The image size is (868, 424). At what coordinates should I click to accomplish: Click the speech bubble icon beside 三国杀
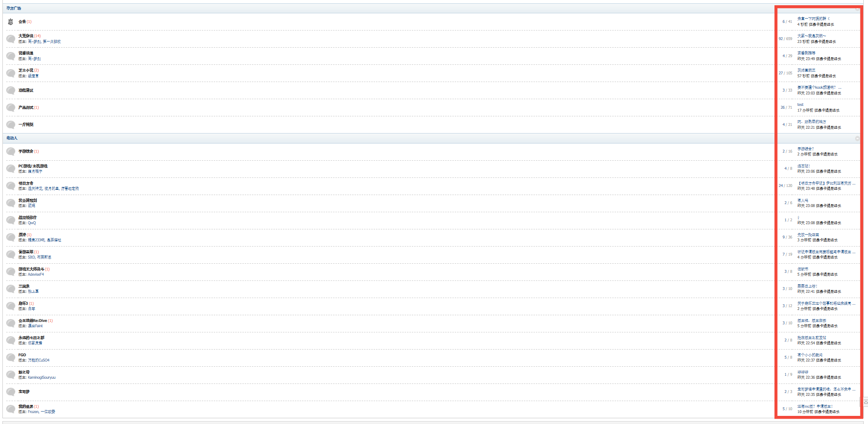[x=10, y=289]
